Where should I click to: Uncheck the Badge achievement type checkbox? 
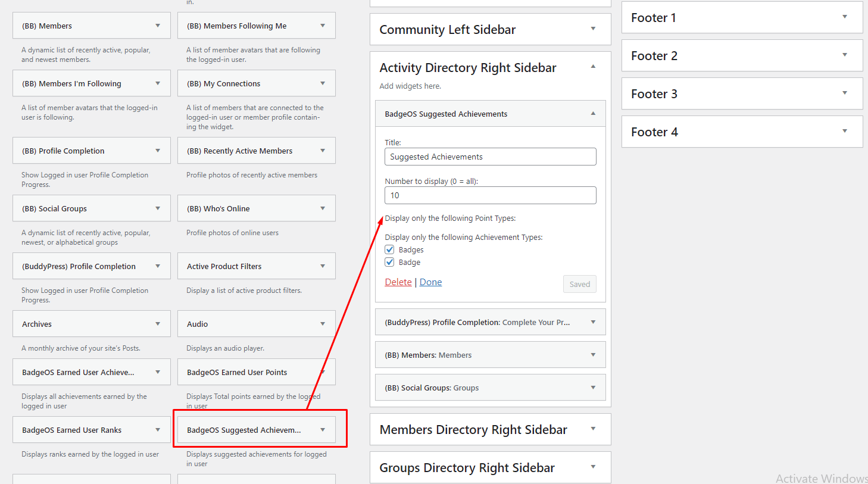(390, 263)
